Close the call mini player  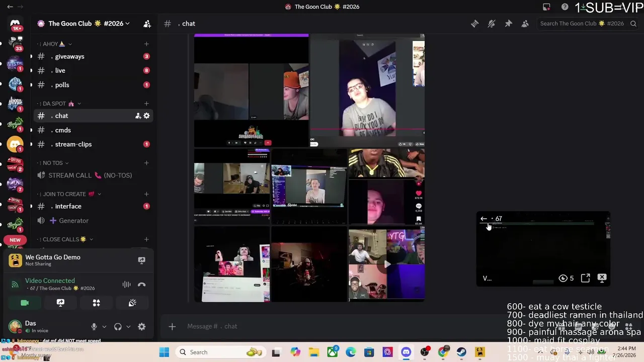tap(602, 278)
